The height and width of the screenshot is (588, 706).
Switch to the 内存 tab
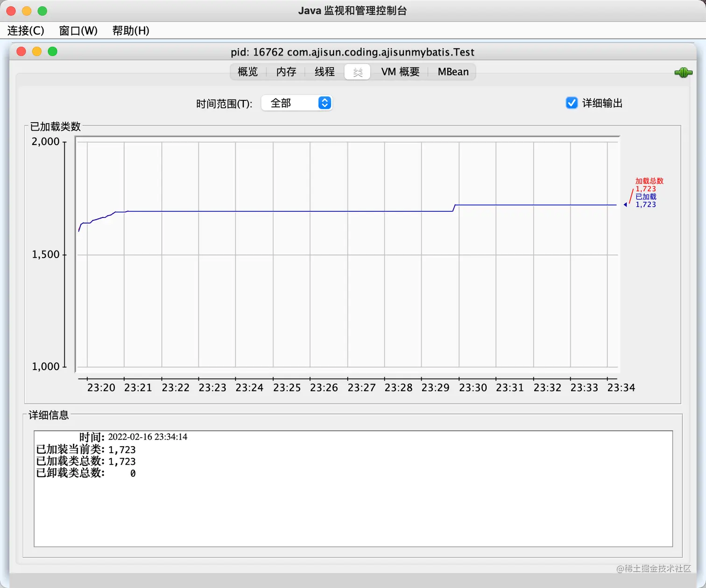pyautogui.click(x=286, y=72)
